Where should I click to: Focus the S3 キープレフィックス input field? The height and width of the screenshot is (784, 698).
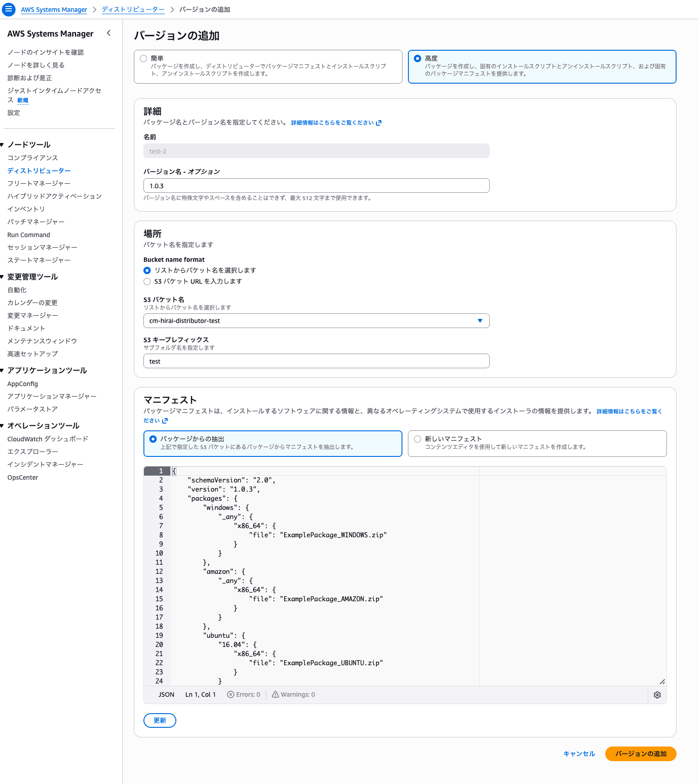point(317,361)
